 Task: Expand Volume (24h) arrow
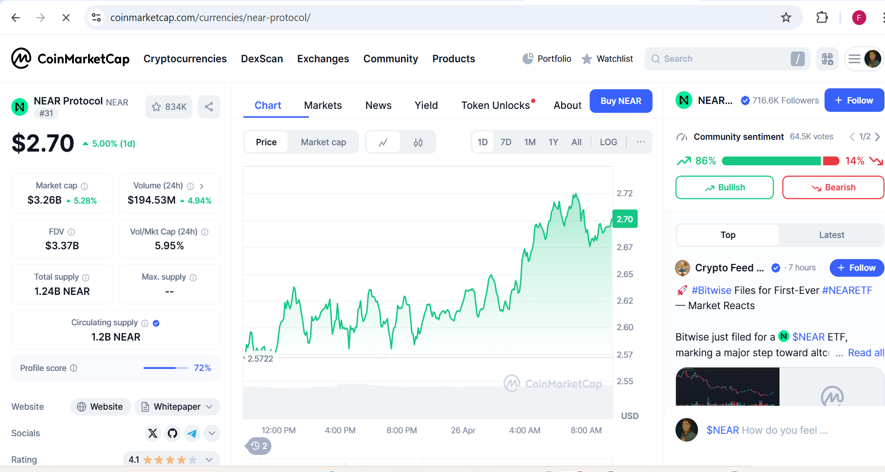[x=201, y=186]
